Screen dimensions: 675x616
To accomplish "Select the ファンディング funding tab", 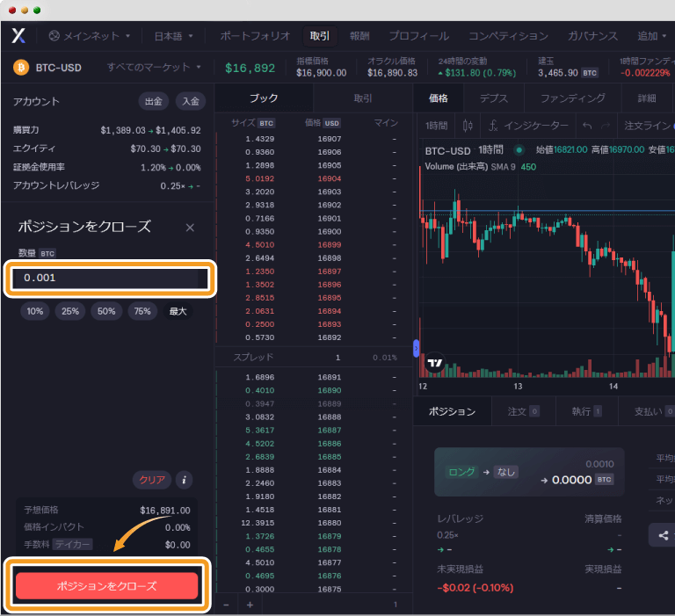I will click(572, 98).
